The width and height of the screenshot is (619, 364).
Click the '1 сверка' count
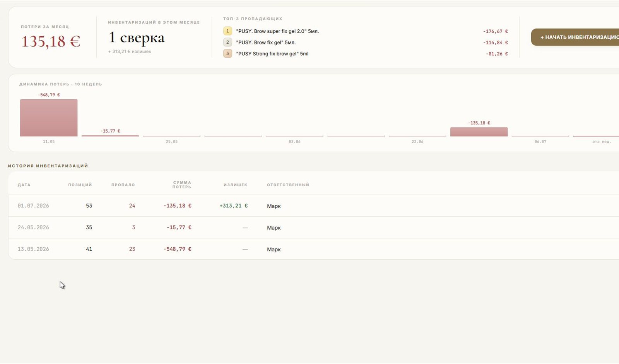pyautogui.click(x=137, y=37)
